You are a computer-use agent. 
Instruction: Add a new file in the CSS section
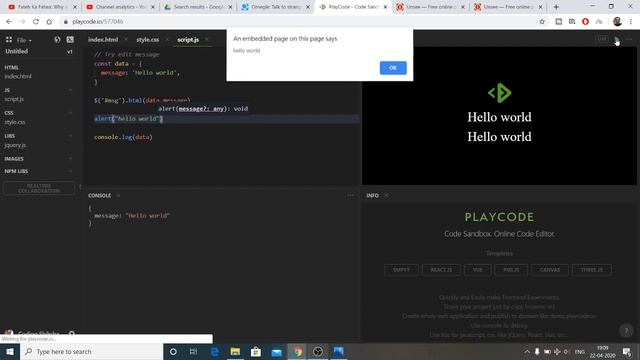click(x=70, y=113)
